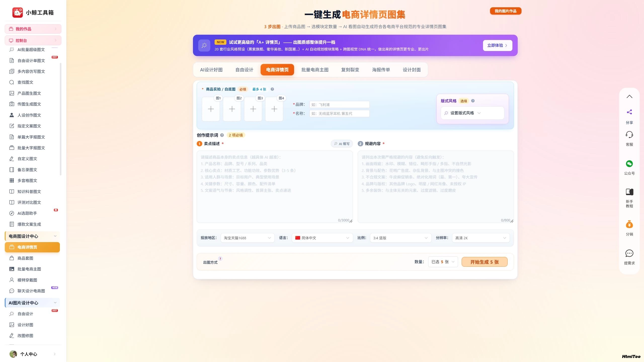The image size is (644, 362).
Task: Click the 图1 upload slot
Action: 211,109
